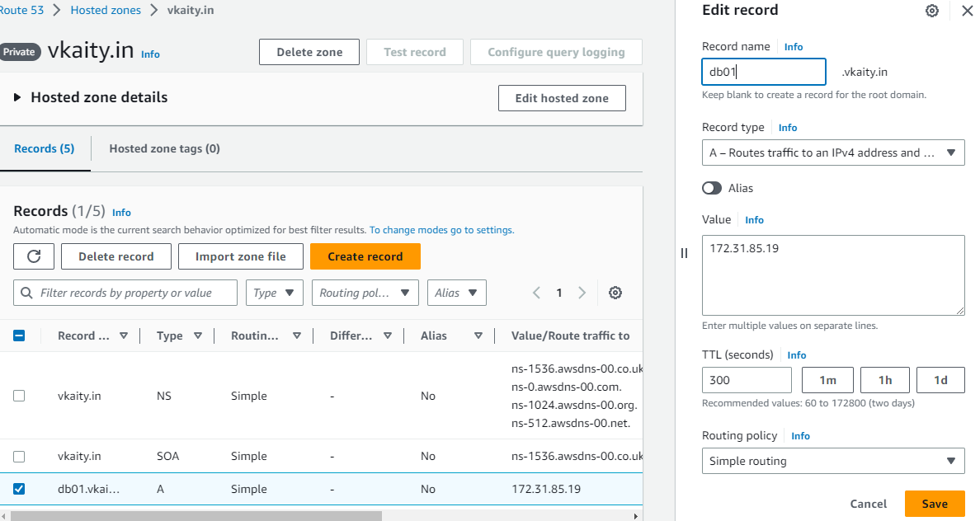This screenshot has width=980, height=521.
Task: Click the Value text area
Action: (x=833, y=275)
